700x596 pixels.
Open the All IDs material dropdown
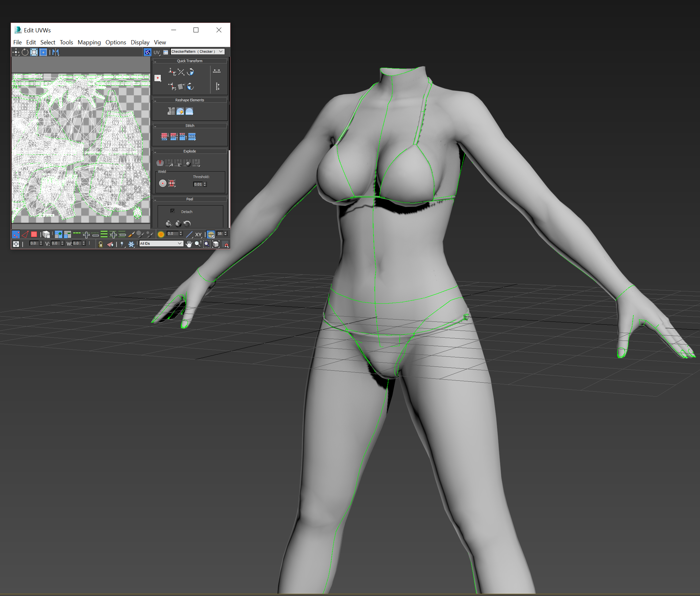(161, 243)
